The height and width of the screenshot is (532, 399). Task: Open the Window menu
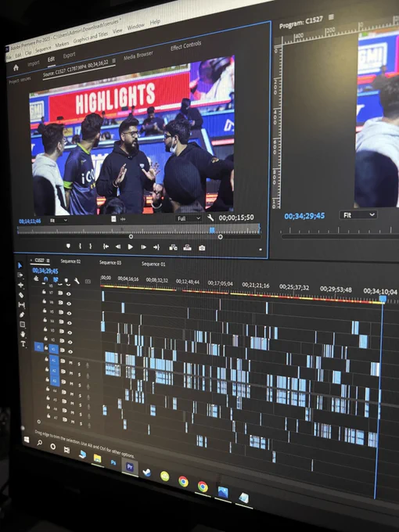[x=135, y=26]
